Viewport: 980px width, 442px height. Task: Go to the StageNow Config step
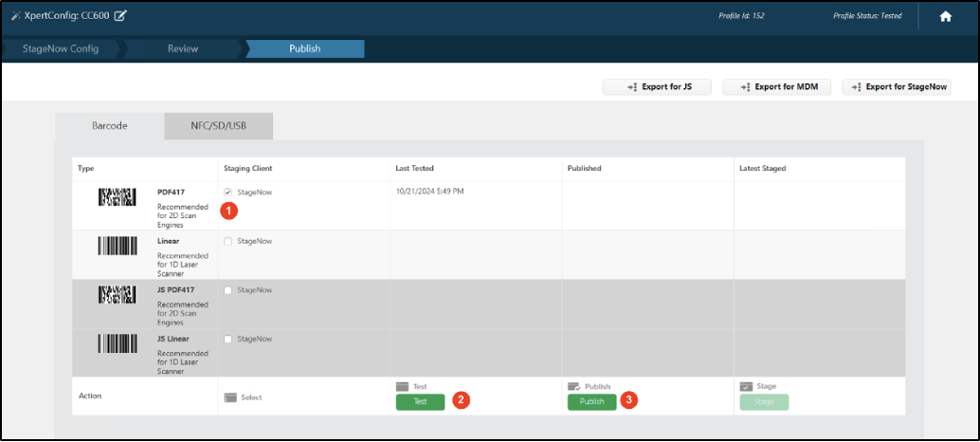point(60,48)
